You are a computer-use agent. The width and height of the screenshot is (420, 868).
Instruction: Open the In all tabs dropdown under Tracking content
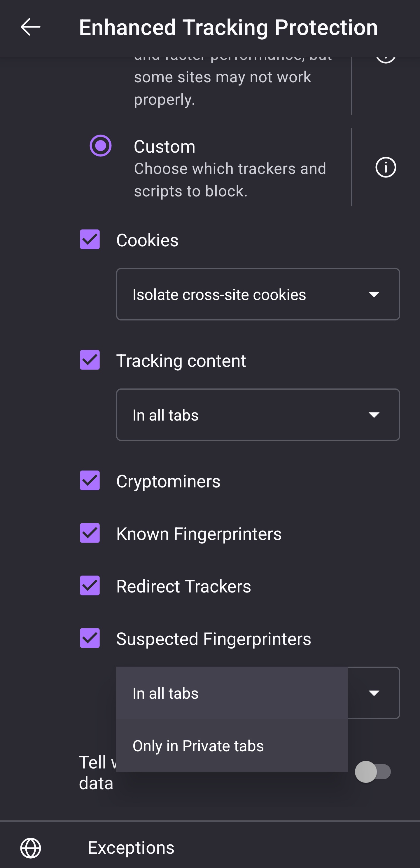coord(258,415)
